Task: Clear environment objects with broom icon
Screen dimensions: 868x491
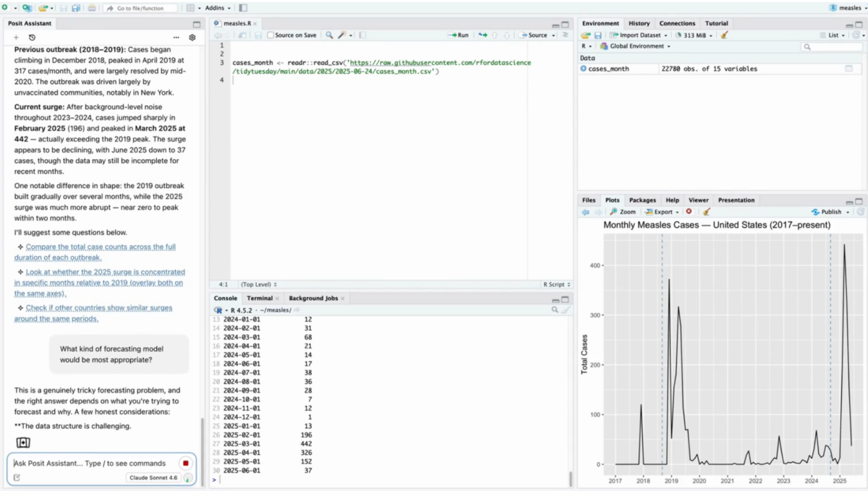Action: click(724, 35)
